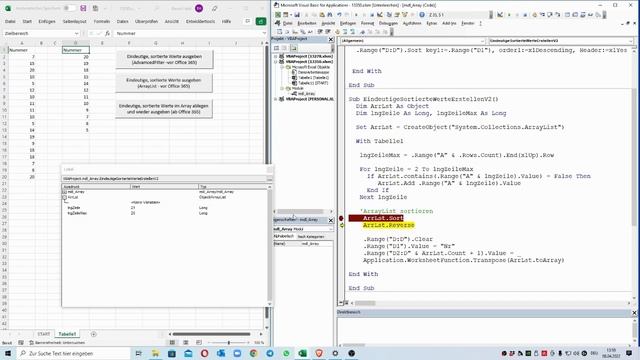Screen dimensions: 640x360
Task: Select cell A1 containing Nummer
Action: pyautogui.click(x=21, y=50)
